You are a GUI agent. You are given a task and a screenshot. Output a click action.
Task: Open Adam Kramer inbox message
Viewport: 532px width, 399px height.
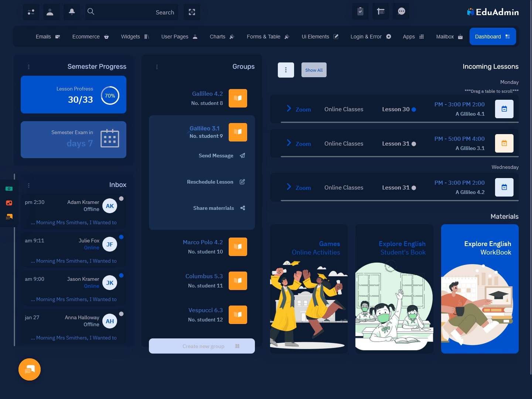74,212
